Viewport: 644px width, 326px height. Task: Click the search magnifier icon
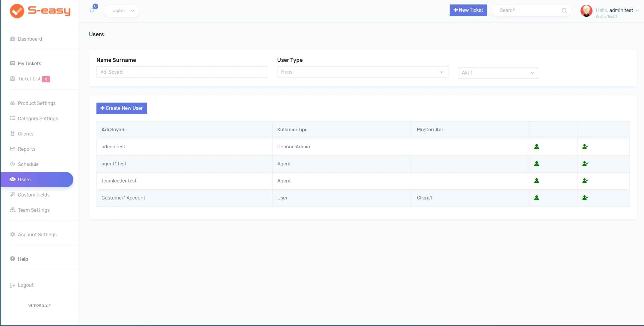[564, 10]
